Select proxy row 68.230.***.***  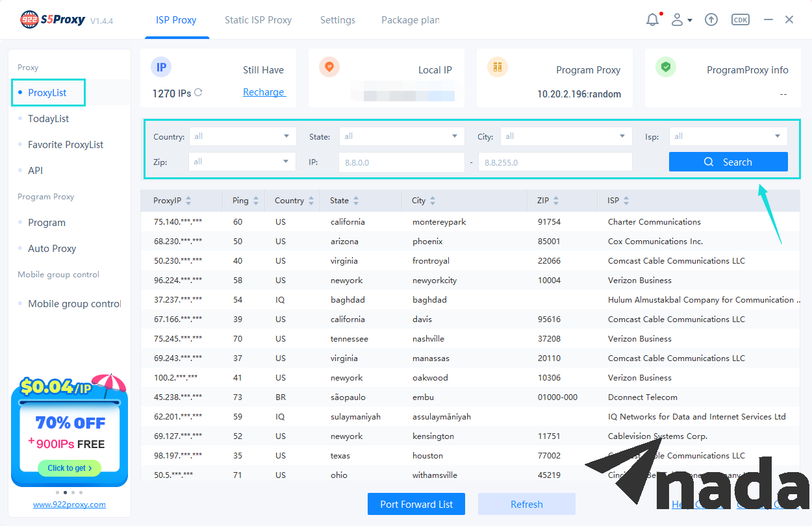470,242
